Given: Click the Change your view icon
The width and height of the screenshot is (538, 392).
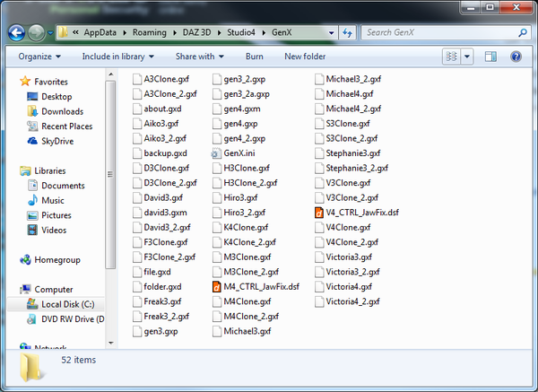Looking at the screenshot, I should click(x=451, y=57).
